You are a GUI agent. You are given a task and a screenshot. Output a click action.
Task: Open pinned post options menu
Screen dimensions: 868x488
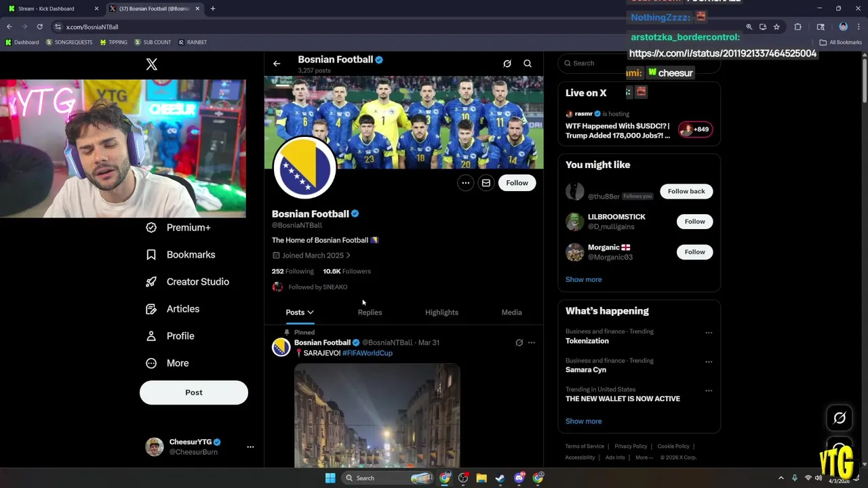point(532,343)
